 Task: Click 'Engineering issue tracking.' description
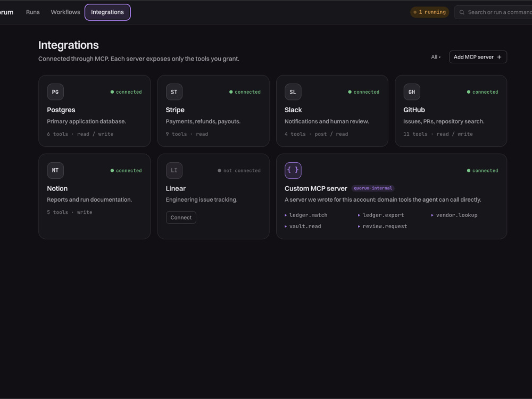(x=202, y=199)
